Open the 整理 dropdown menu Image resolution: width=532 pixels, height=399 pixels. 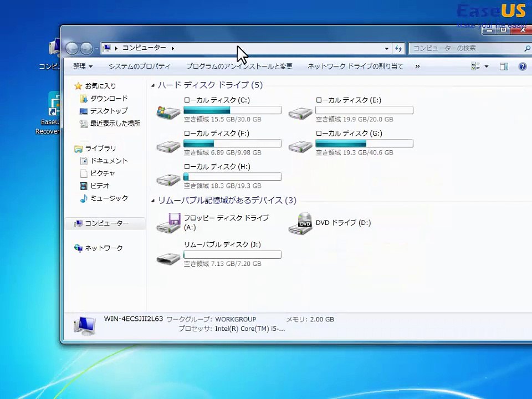[83, 66]
